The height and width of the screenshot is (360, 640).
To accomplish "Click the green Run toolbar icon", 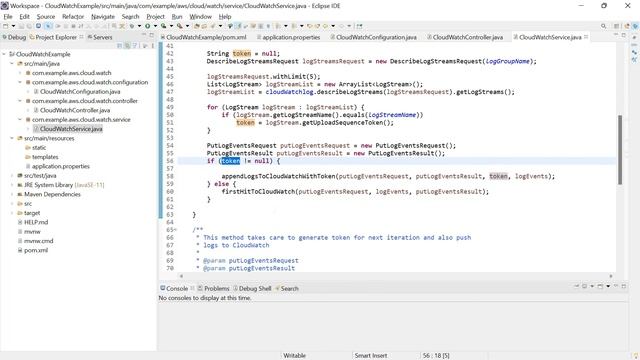I will coord(148,26).
